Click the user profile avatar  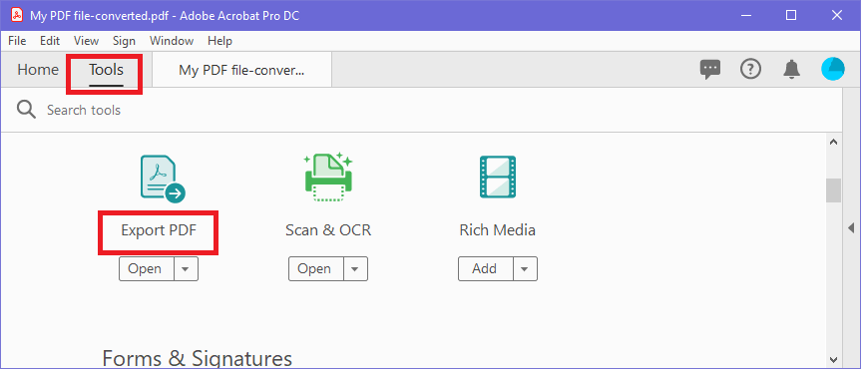(x=832, y=69)
